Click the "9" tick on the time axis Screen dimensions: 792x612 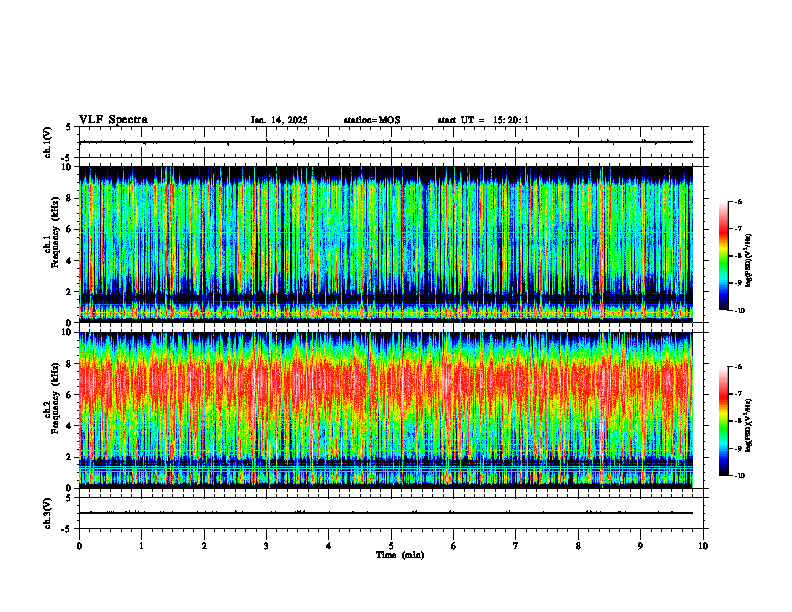[640, 546]
